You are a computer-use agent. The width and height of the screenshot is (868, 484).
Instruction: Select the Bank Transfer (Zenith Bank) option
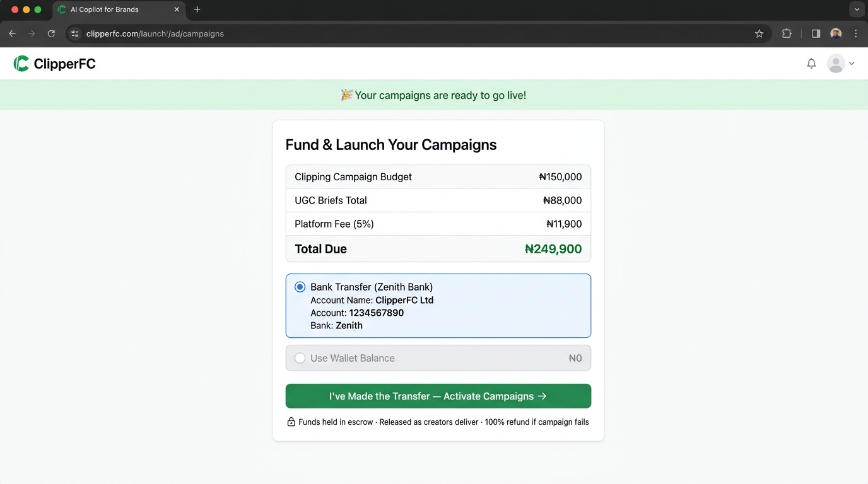438,306
